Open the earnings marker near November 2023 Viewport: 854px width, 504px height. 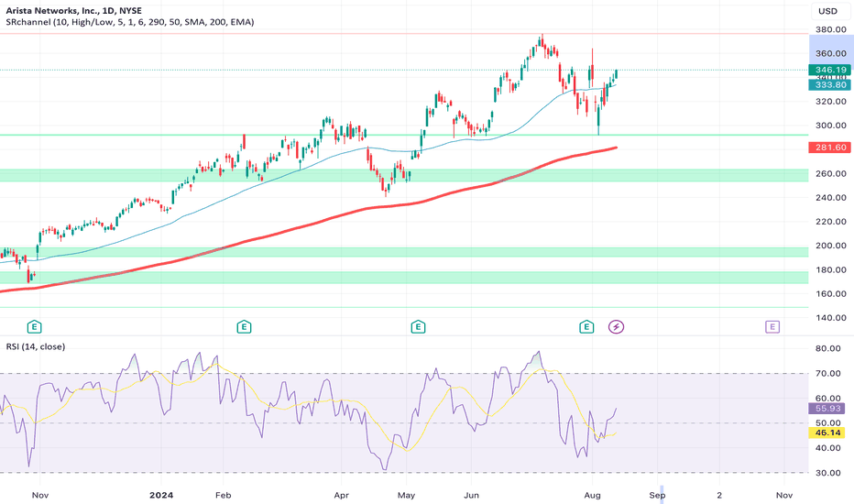[34, 327]
